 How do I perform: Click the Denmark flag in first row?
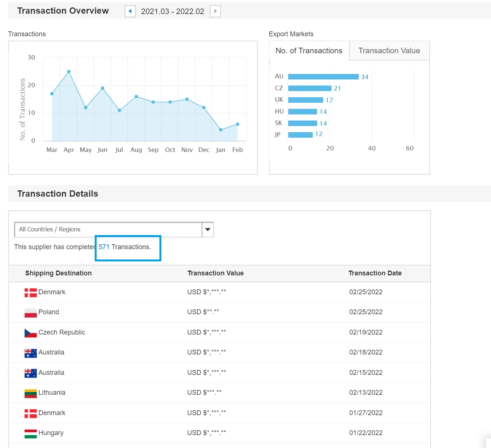click(x=30, y=292)
